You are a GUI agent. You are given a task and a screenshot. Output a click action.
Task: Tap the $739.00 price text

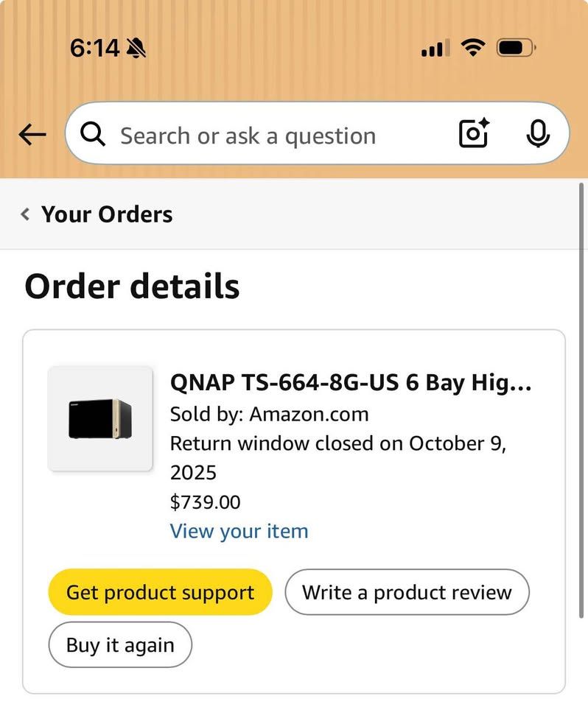(205, 502)
